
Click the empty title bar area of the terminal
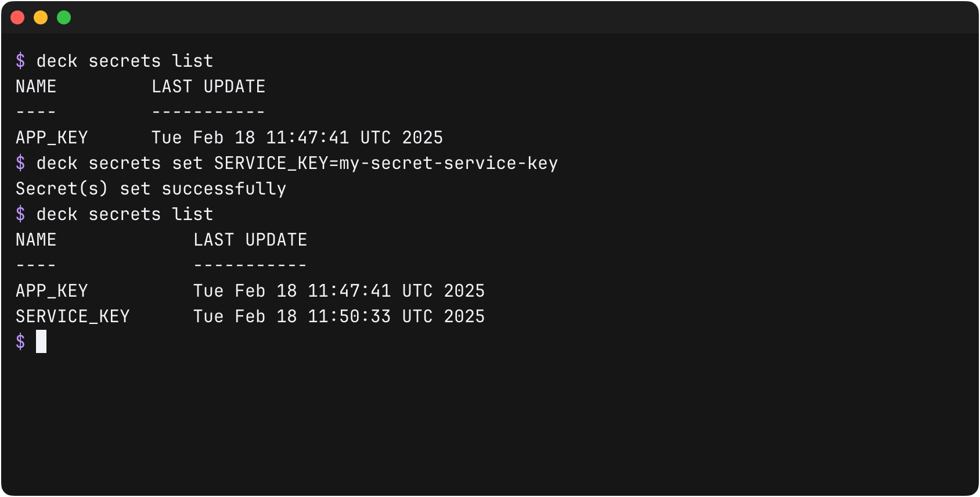tap(490, 17)
